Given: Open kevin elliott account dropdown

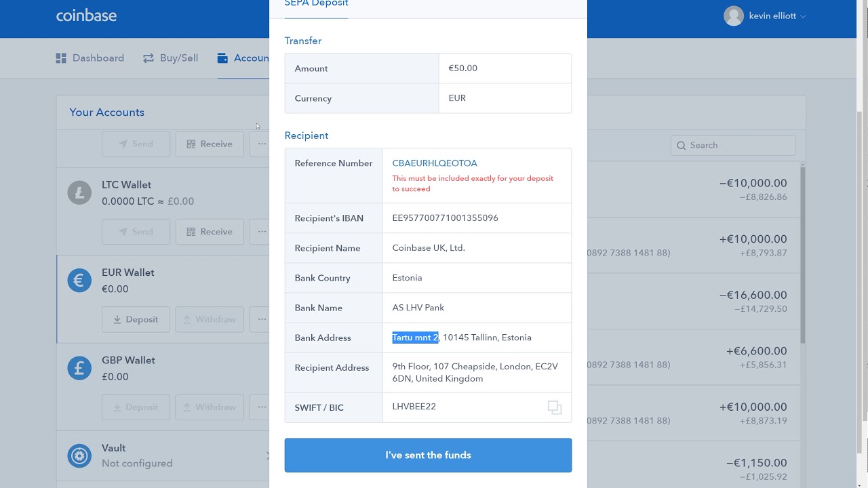Looking at the screenshot, I should pos(777,16).
